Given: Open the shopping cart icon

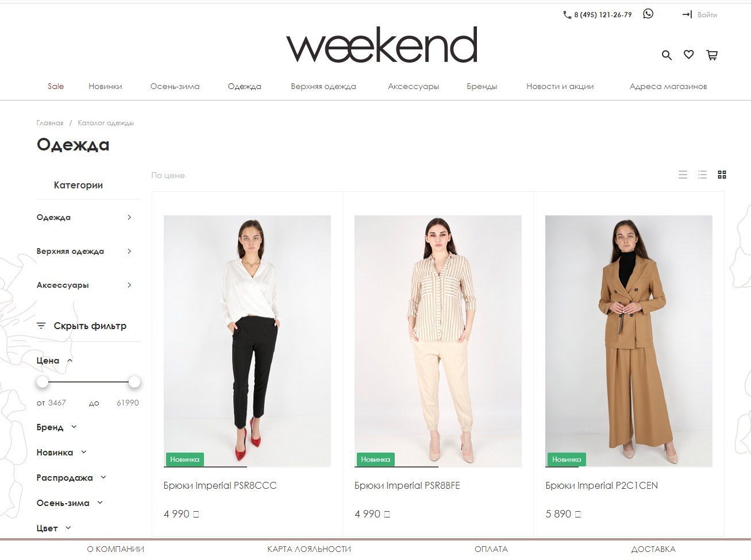Looking at the screenshot, I should pos(712,55).
